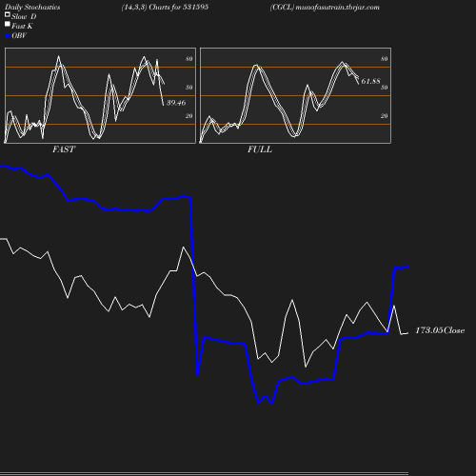
Task: Click the '173.05 Close' price label
Action: tap(440, 330)
